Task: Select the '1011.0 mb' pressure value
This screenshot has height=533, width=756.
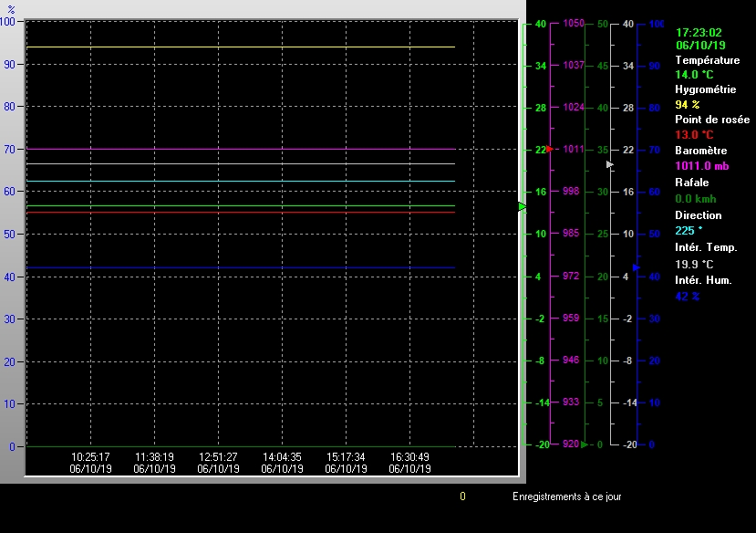Action: [x=702, y=166]
